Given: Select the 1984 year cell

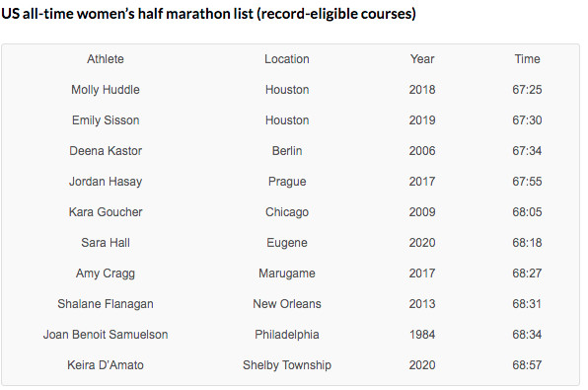Looking at the screenshot, I should point(422,335).
